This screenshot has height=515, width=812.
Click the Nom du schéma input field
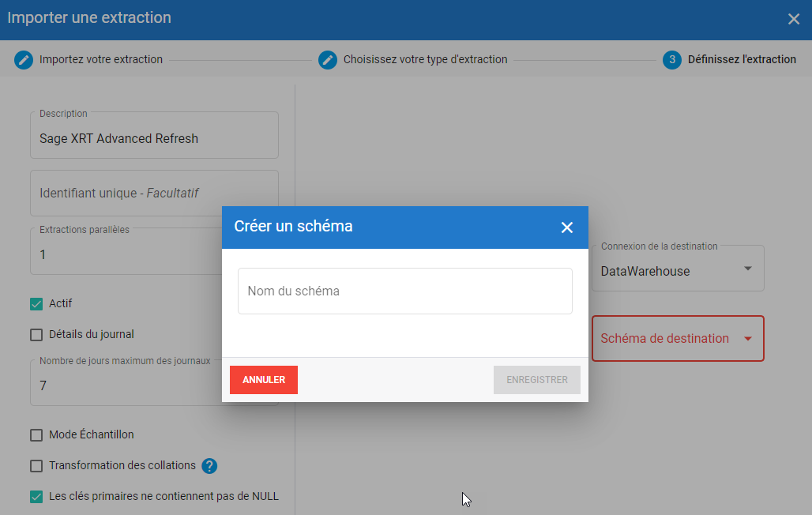click(x=404, y=291)
